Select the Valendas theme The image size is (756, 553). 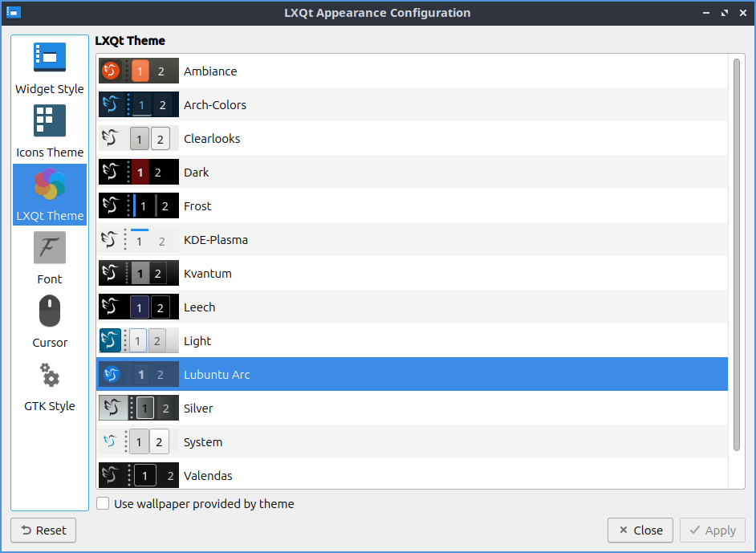point(208,476)
